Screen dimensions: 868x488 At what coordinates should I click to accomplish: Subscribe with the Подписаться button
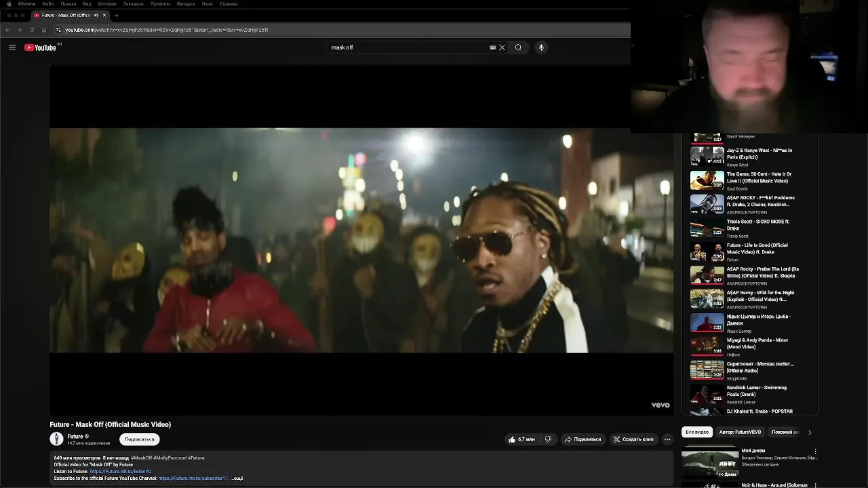140,439
